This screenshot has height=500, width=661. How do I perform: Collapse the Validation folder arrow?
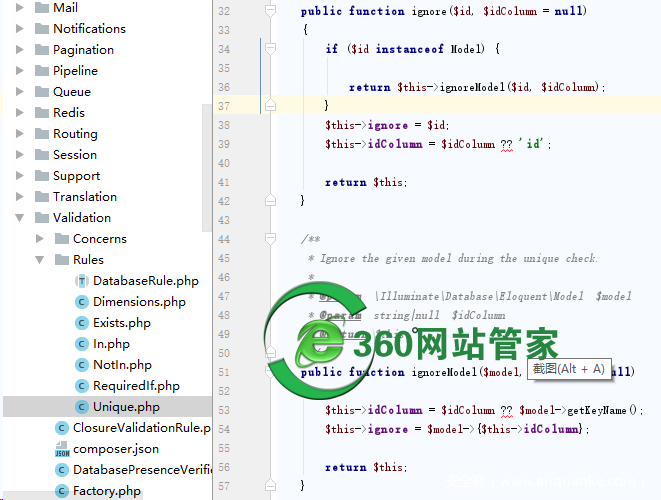[x=19, y=218]
